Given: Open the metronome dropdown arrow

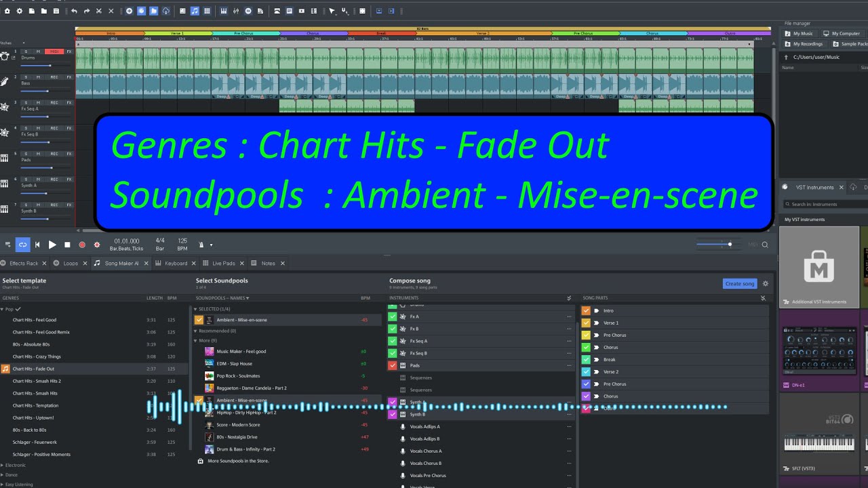Looking at the screenshot, I should click(211, 245).
